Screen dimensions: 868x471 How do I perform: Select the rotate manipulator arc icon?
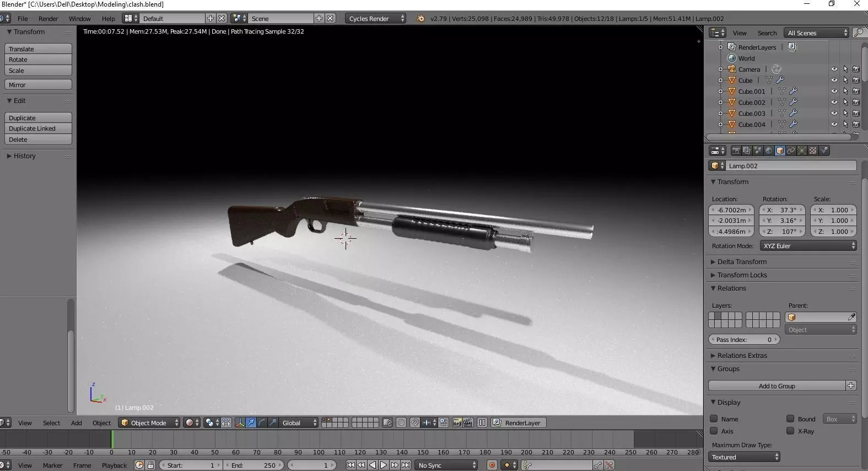262,422
